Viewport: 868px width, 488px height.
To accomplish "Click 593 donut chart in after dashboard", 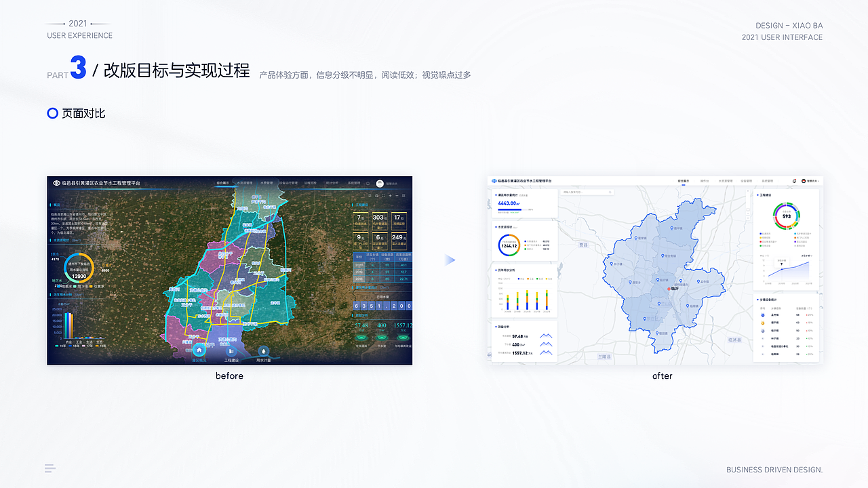I will [787, 216].
